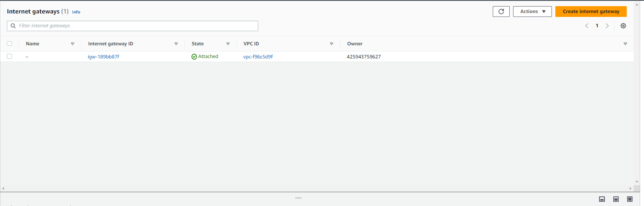This screenshot has width=644, height=206.
Task: Check the igw-189bb87f row checkbox
Action: [x=10, y=56]
